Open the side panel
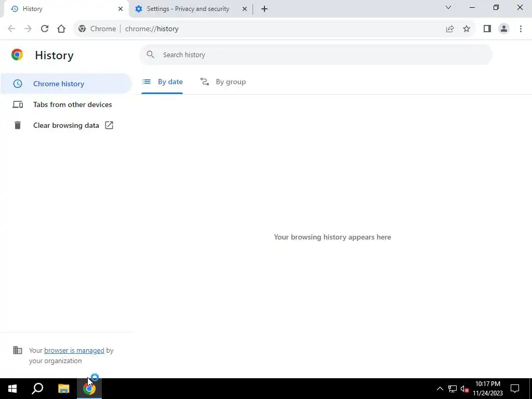The height and width of the screenshot is (399, 532). pos(487,29)
